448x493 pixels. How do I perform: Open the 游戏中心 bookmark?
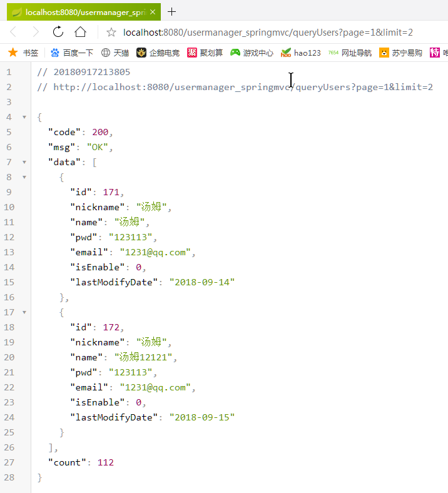252,53
